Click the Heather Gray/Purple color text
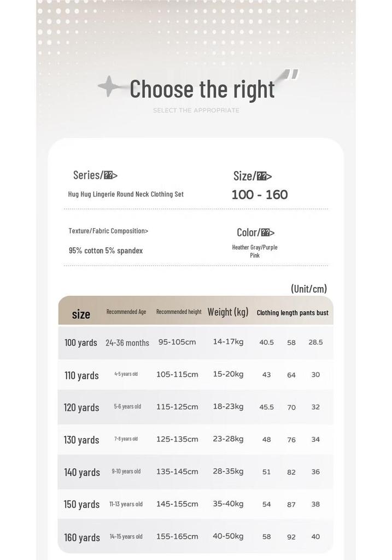Screen dimensions: 392x560 [255, 247]
